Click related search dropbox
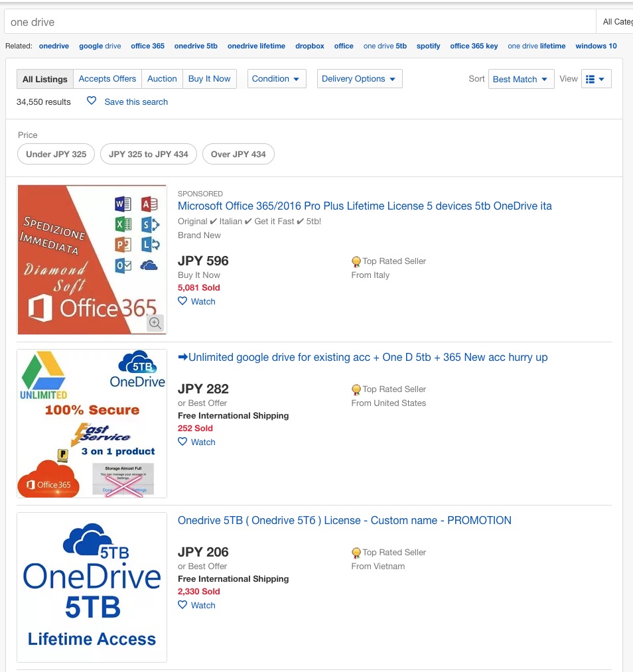Viewport: 633px width, 672px height. point(310,46)
